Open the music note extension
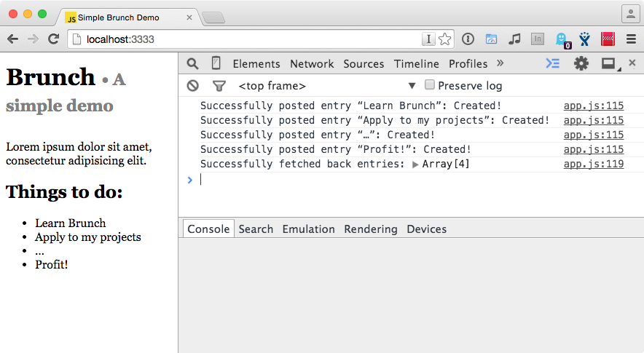This screenshot has height=353, width=644. (514, 39)
